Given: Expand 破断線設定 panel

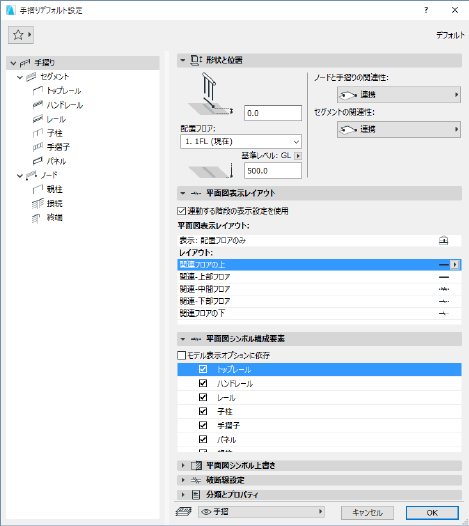Looking at the screenshot, I should pos(183,480).
